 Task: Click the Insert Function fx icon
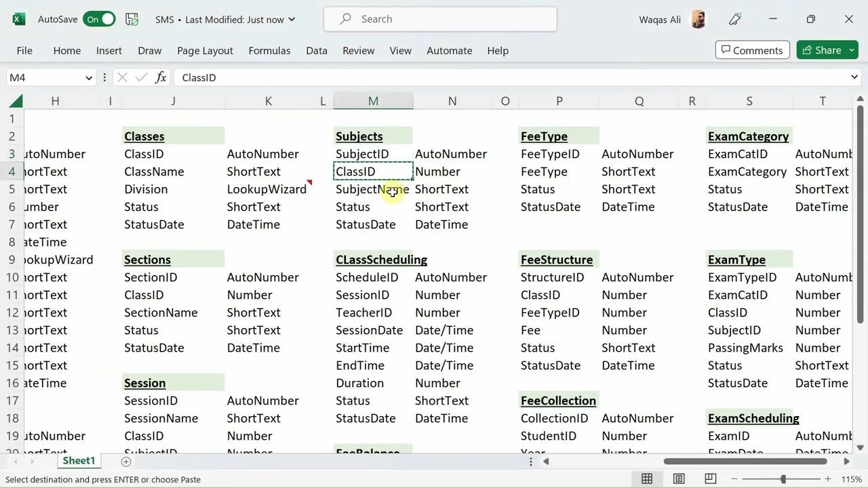click(x=161, y=77)
